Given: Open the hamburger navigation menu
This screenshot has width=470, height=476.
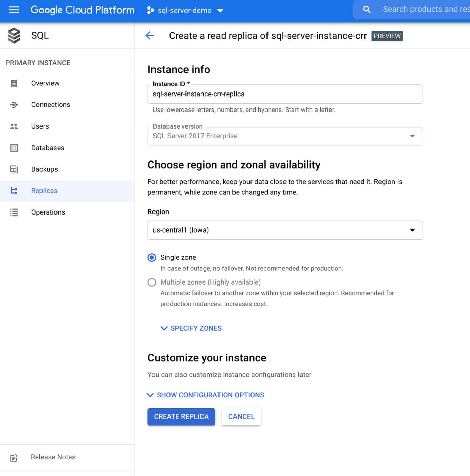Looking at the screenshot, I should 14,10.
